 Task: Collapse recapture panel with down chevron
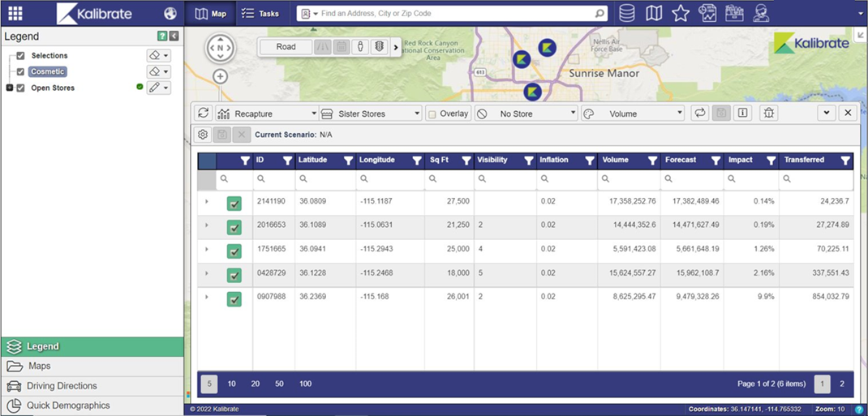[x=827, y=114]
